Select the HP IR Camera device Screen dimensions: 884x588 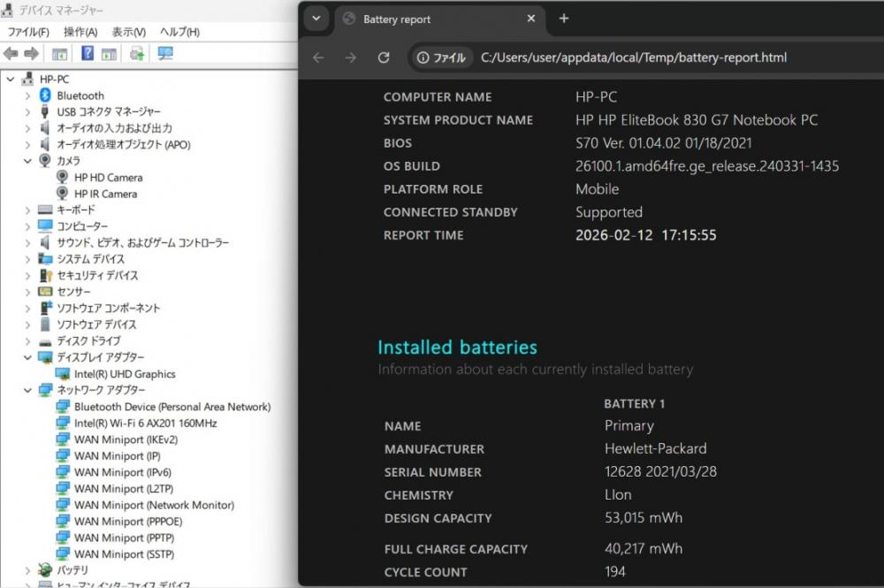105,194
